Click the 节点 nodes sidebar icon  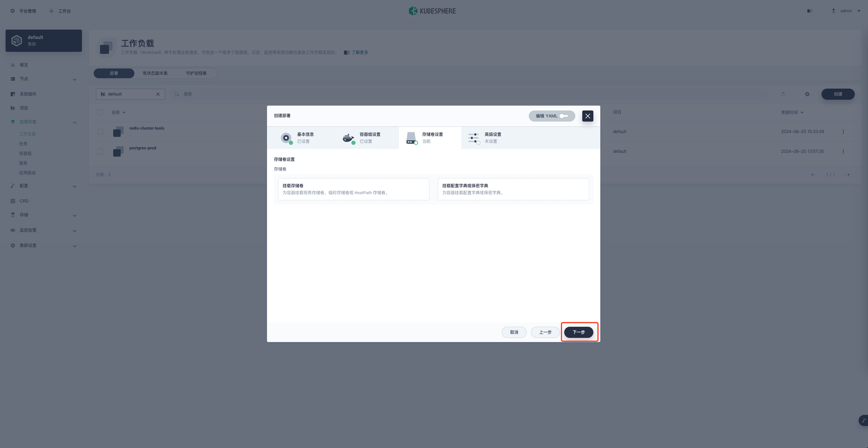click(x=13, y=79)
